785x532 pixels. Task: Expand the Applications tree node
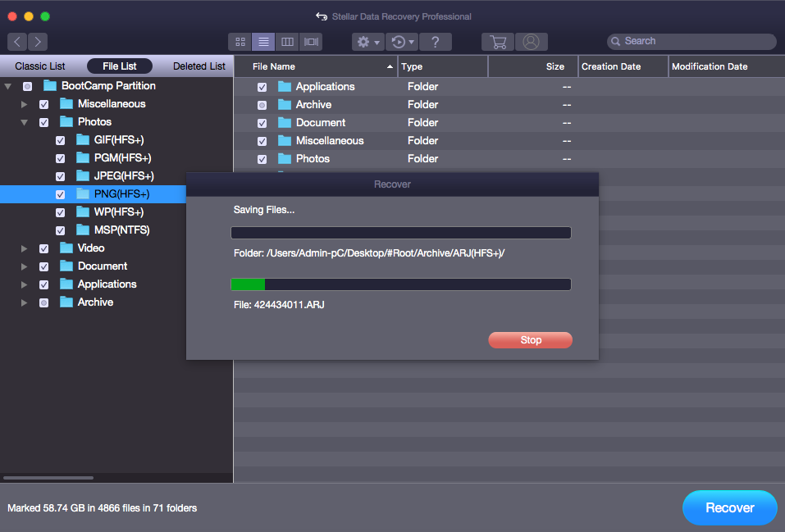coord(24,284)
